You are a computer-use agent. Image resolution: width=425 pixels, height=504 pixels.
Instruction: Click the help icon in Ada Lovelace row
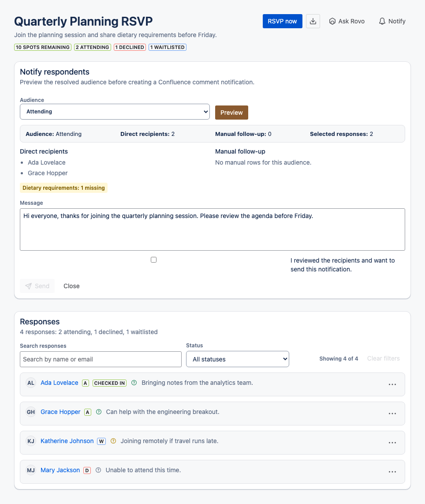134,383
